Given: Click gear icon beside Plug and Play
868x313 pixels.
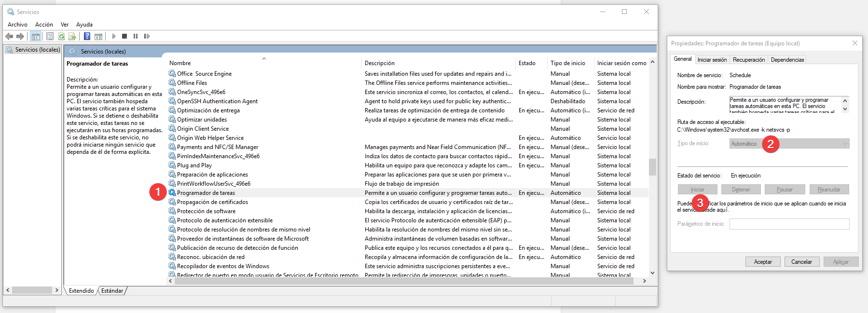Looking at the screenshot, I should 172,165.
